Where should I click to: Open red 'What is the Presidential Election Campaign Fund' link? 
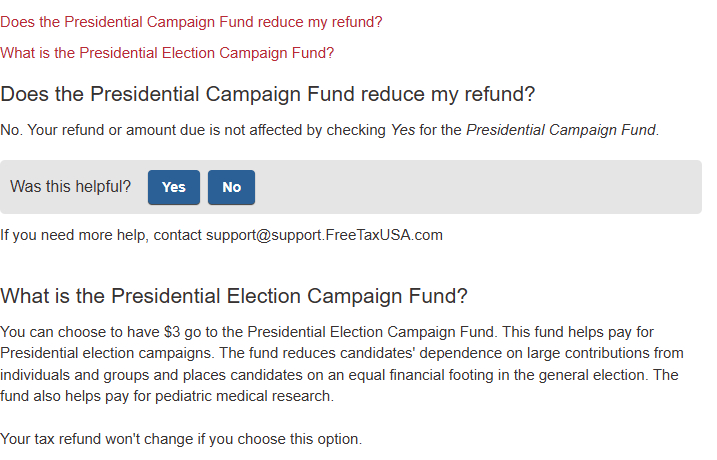tap(167, 52)
